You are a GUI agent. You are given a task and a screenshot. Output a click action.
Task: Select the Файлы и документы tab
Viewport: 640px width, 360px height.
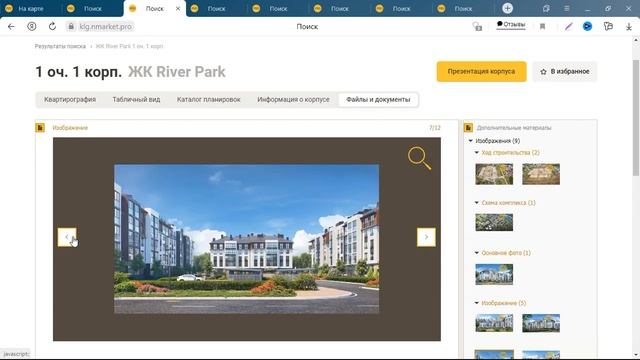(x=378, y=100)
